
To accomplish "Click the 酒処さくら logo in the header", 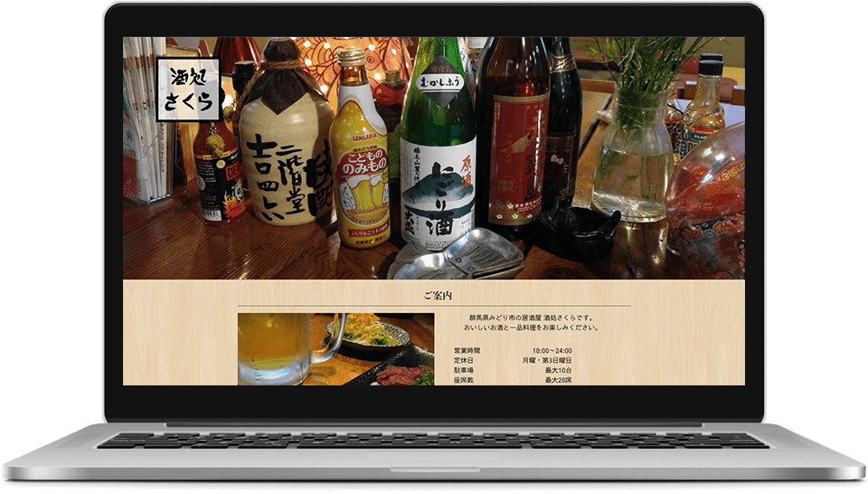I will pyautogui.click(x=188, y=90).
